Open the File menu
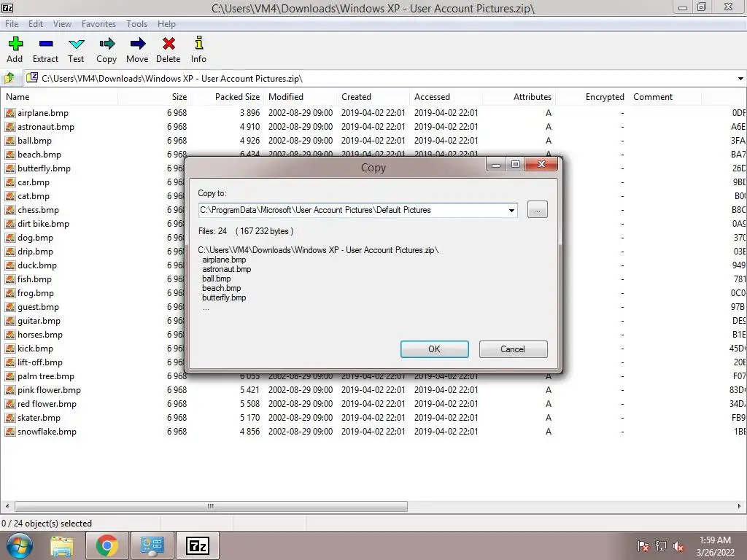 [12, 24]
